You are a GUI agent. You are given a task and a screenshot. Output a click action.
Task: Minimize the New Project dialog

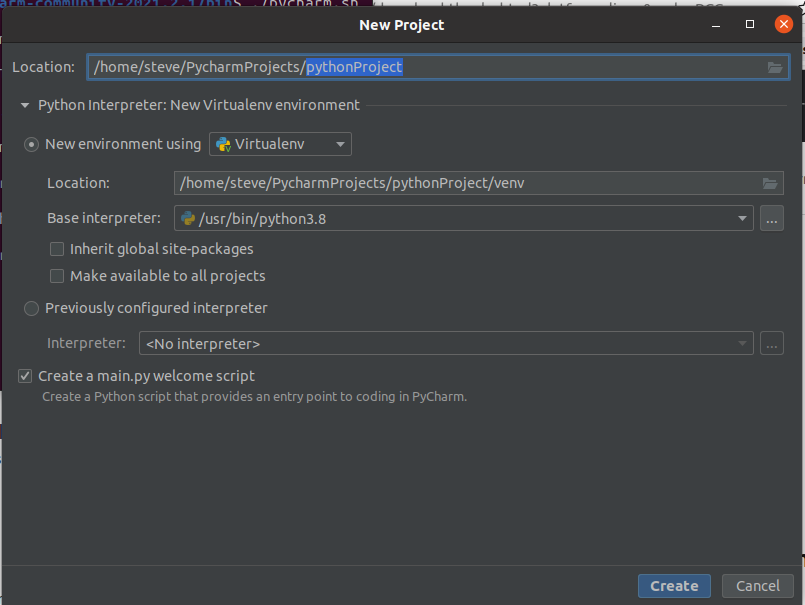point(716,25)
